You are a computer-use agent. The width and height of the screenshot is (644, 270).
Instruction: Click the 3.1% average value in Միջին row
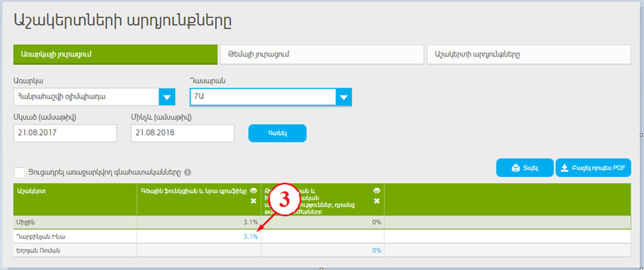(x=250, y=222)
